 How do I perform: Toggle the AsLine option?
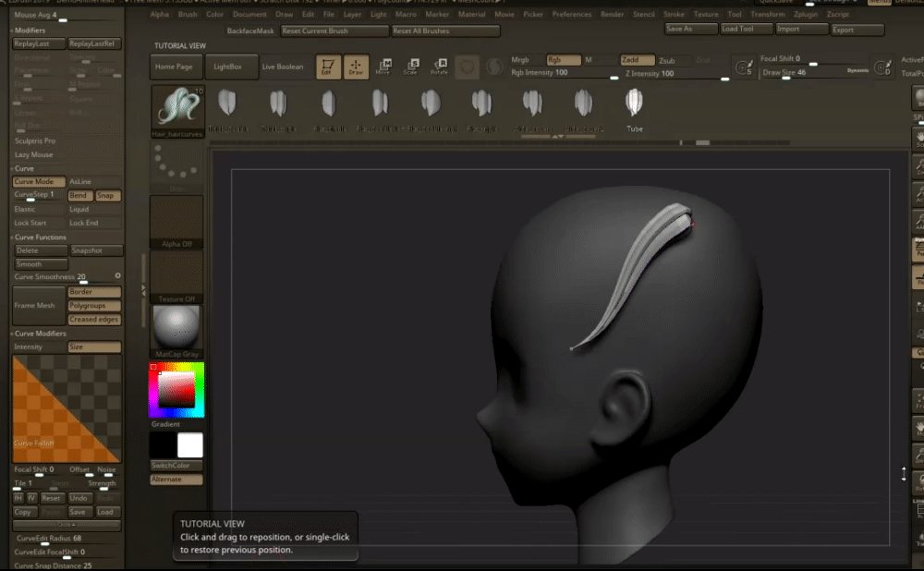tap(94, 181)
